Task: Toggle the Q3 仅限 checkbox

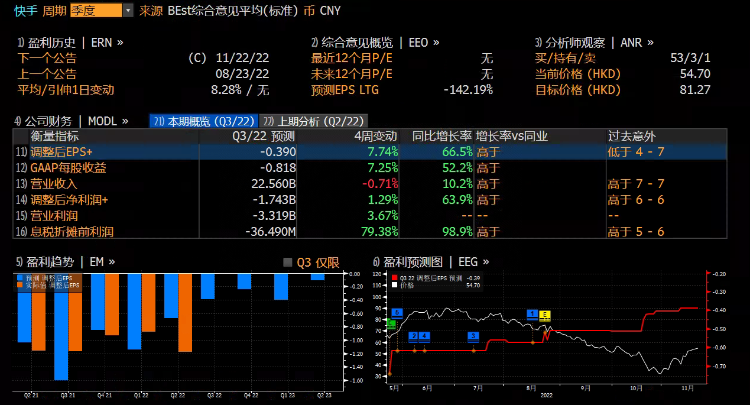Action: point(287,262)
